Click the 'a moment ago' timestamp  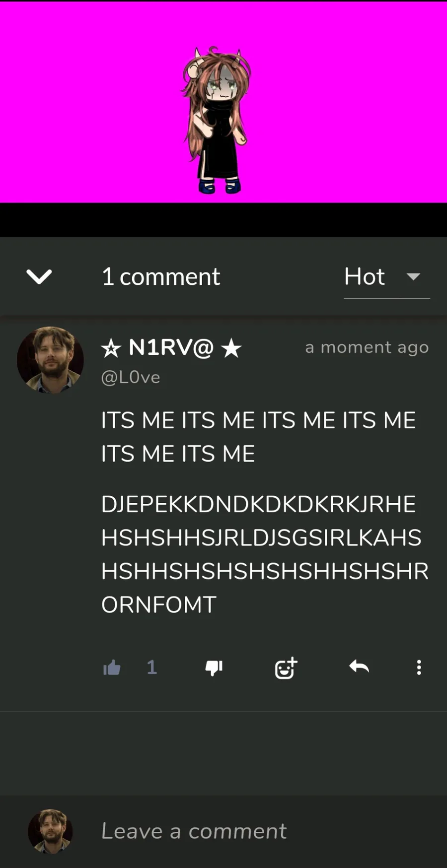[x=367, y=347]
